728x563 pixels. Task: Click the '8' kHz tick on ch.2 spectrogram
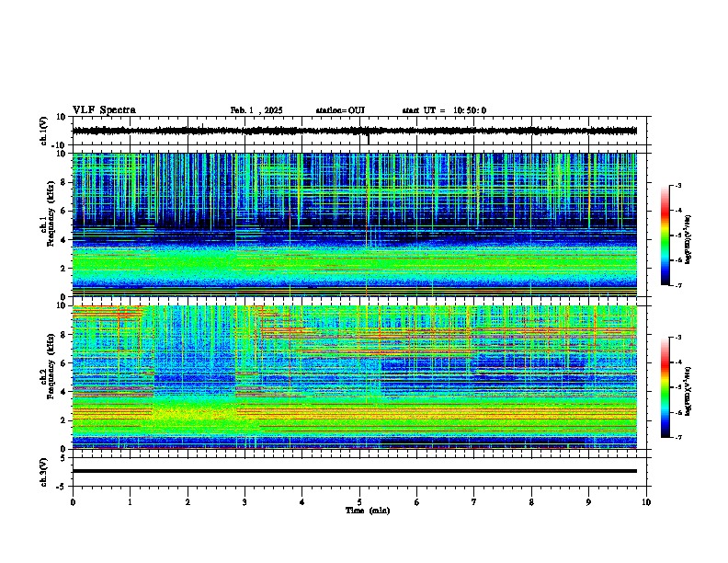coord(63,335)
